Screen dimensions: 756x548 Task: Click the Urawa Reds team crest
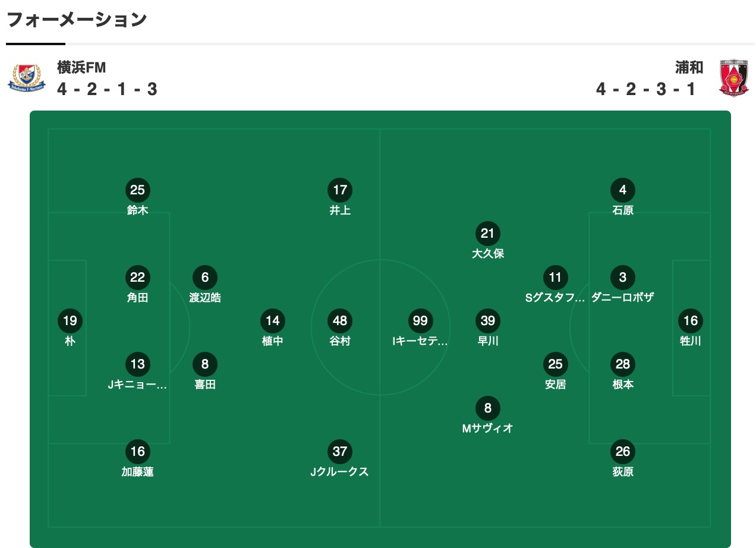733,78
